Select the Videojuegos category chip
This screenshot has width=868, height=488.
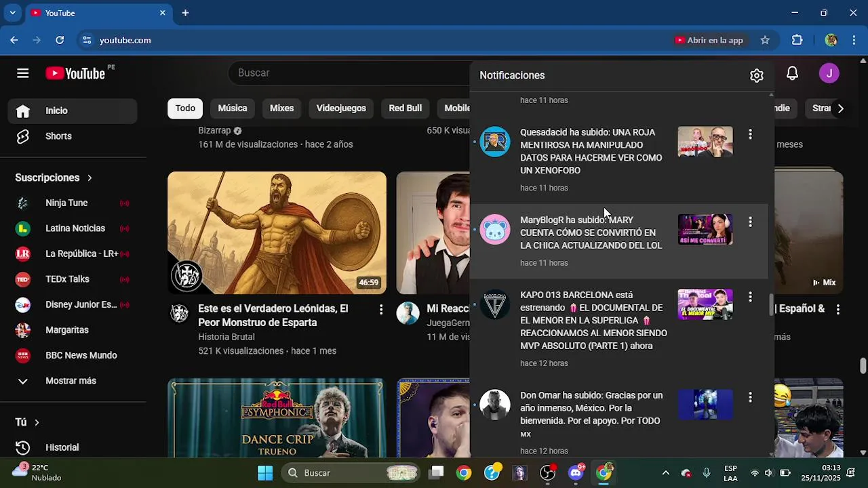tap(341, 108)
